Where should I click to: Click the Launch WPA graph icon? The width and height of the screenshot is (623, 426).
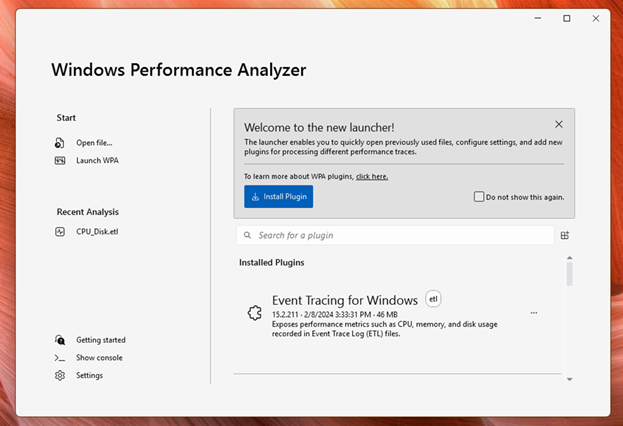click(60, 161)
